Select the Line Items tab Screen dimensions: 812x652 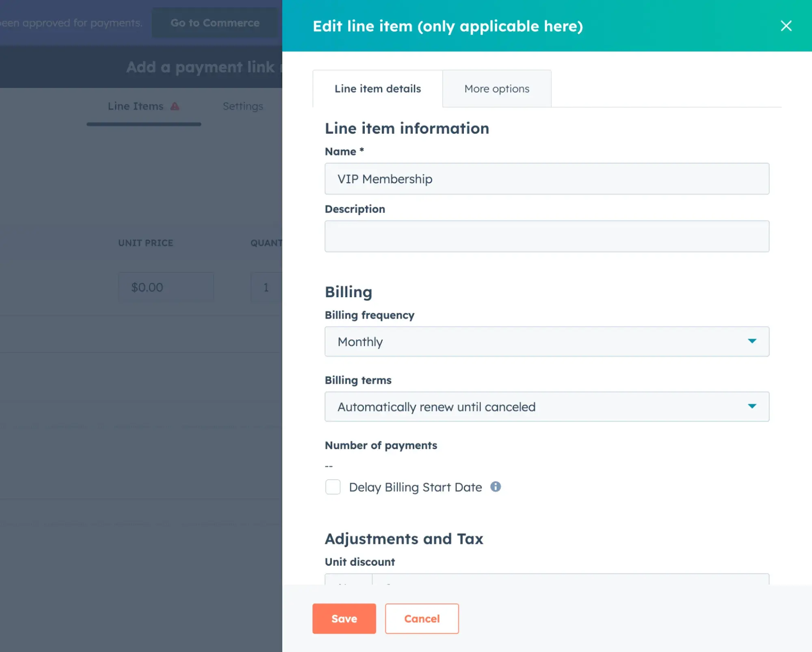click(x=135, y=106)
